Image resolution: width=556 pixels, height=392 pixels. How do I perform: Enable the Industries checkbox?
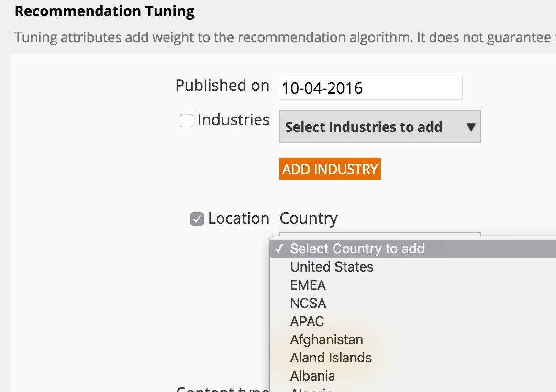pos(186,120)
